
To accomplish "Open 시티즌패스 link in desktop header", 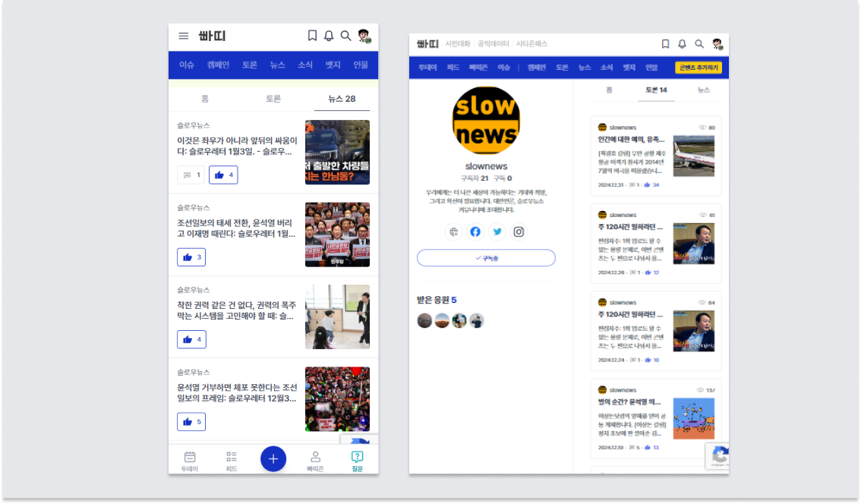I will pos(531,44).
